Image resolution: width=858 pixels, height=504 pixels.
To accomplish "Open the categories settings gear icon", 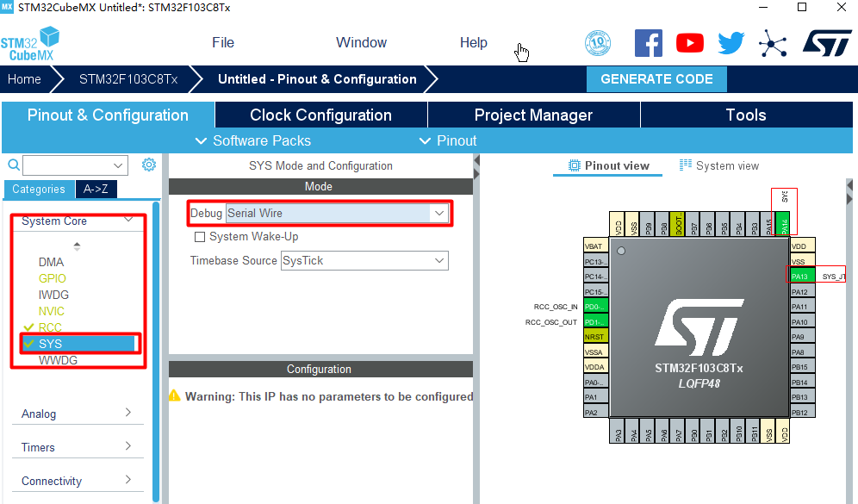I will [149, 165].
